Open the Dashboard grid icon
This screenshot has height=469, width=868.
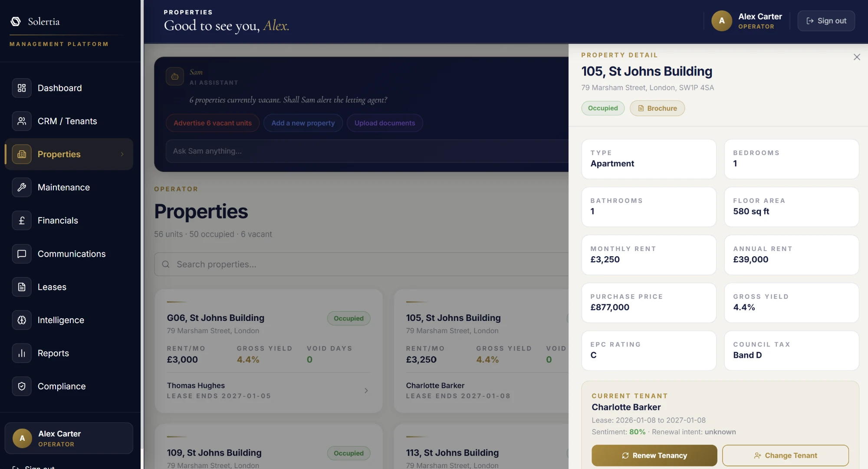pos(22,88)
